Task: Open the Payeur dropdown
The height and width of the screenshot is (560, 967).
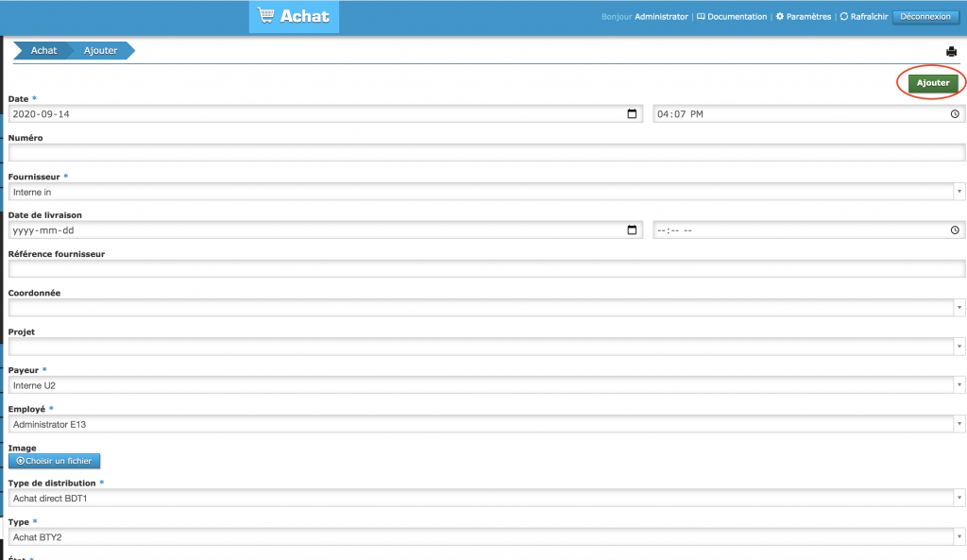Action: click(x=959, y=385)
